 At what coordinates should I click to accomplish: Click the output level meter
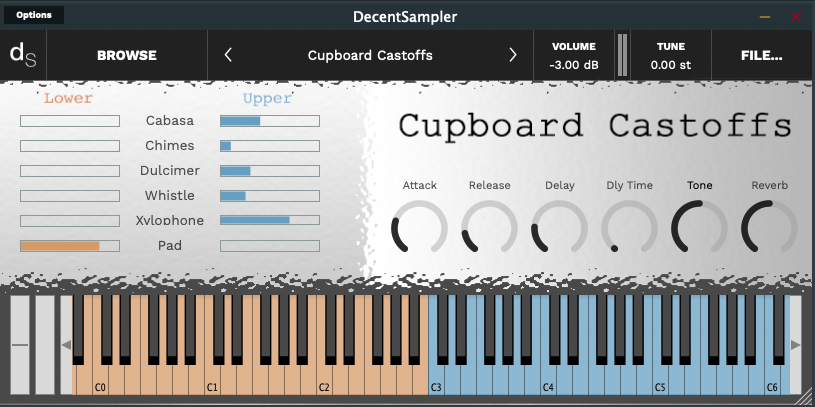[622, 55]
